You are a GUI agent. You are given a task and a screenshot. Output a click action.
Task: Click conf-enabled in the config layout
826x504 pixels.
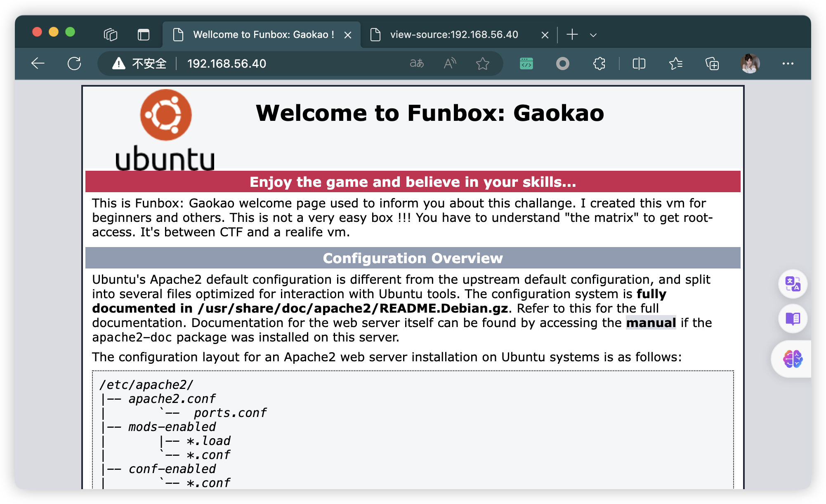click(172, 469)
